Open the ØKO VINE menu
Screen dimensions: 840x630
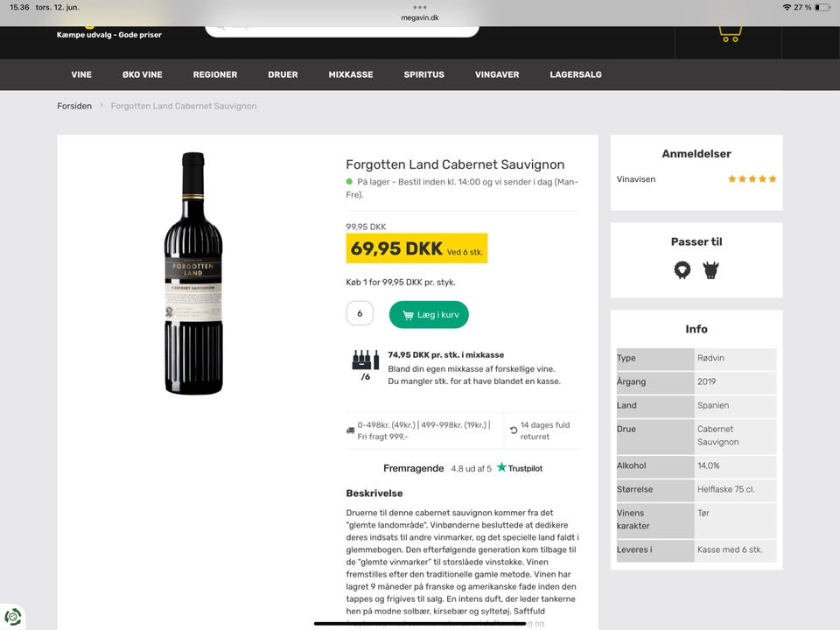(143, 74)
